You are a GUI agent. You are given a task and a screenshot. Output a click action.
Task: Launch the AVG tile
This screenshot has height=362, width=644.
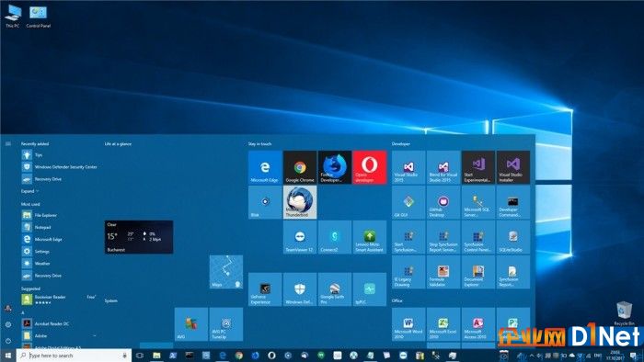click(x=191, y=324)
